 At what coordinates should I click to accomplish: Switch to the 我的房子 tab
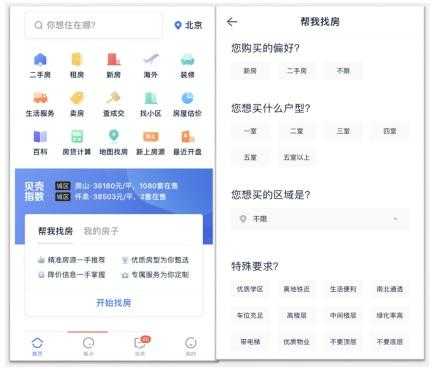point(101,231)
